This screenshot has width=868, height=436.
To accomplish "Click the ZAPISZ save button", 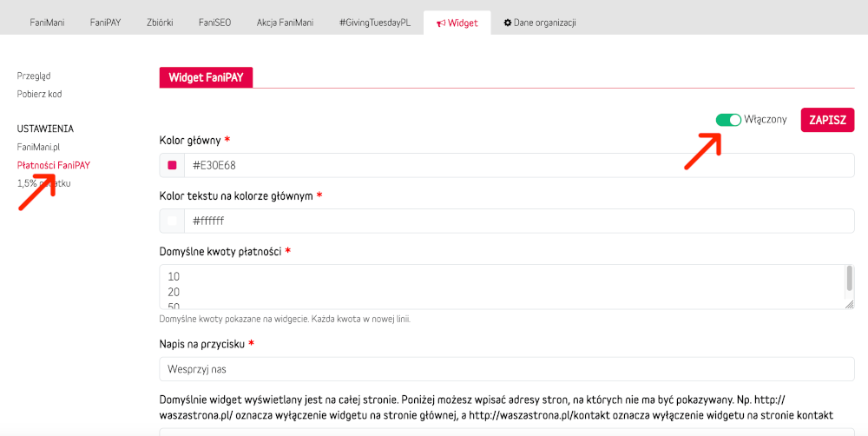I will click(827, 120).
